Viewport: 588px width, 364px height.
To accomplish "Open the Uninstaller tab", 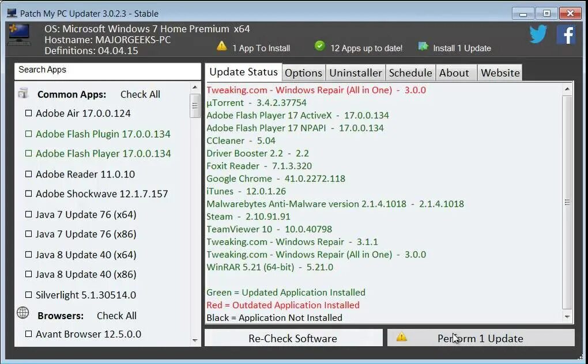I will pos(356,73).
